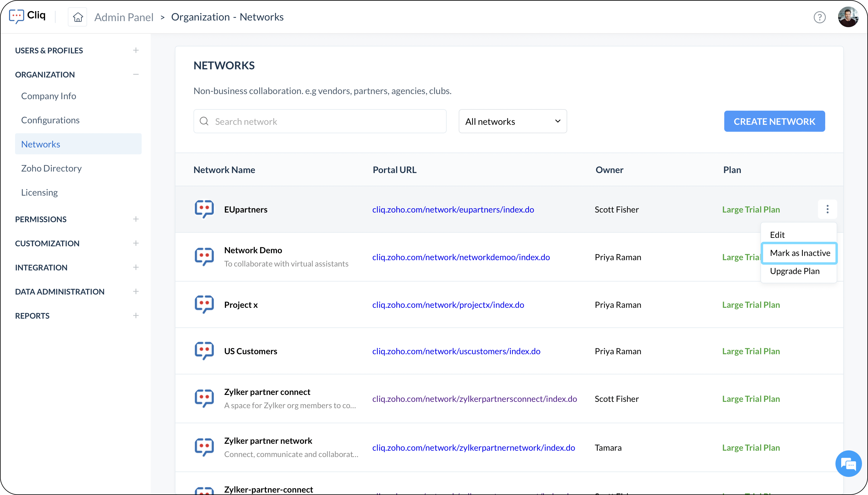Click Priya Raman in the Network Demo row

pos(618,257)
